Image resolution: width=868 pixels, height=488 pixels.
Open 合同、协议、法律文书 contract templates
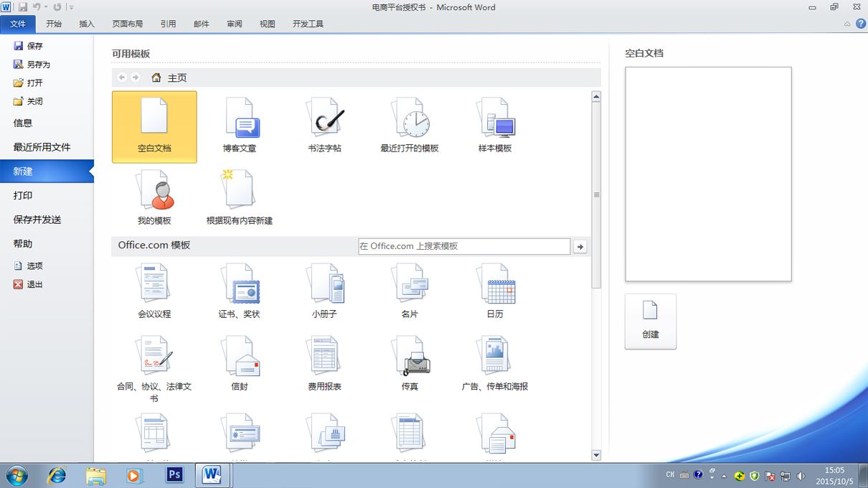[154, 369]
